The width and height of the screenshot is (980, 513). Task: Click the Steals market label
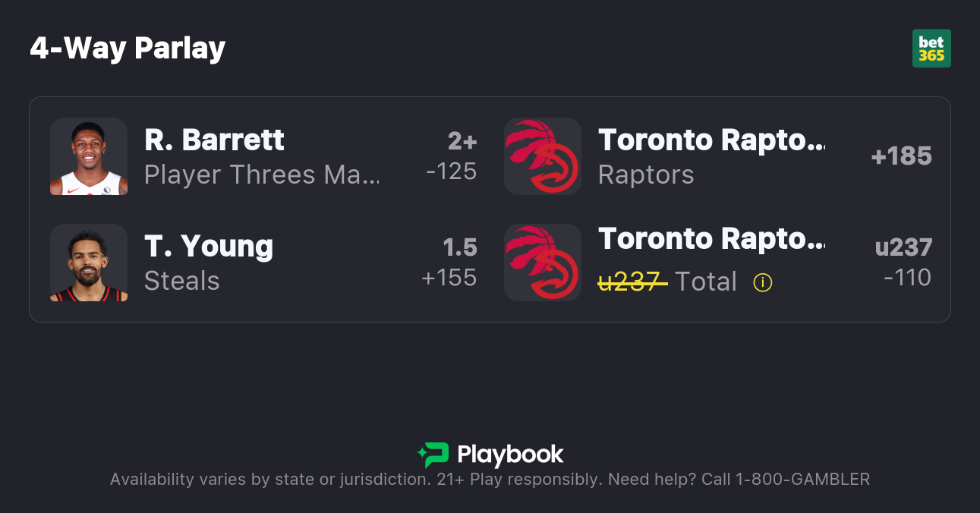pyautogui.click(x=182, y=281)
